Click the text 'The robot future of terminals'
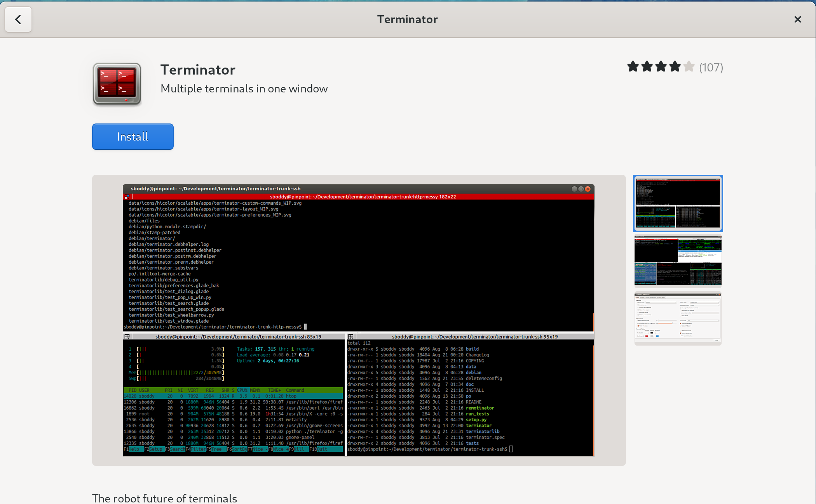This screenshot has width=816, height=504. pyautogui.click(x=164, y=498)
